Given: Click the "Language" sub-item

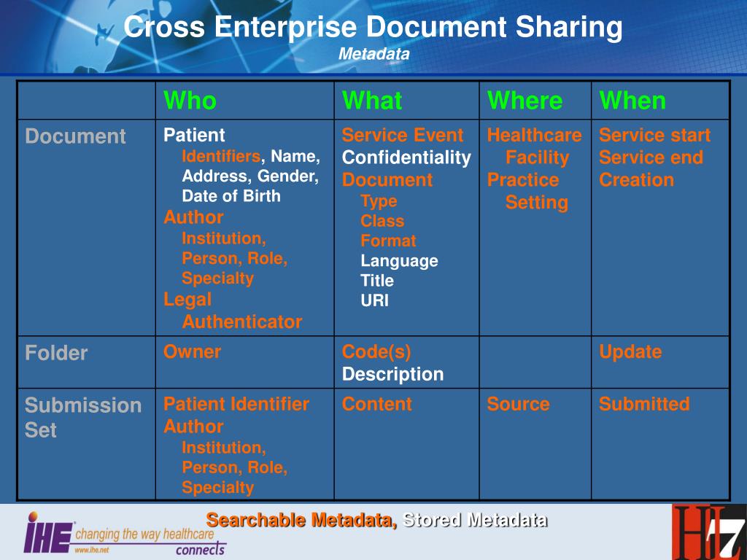Looking at the screenshot, I should click(399, 262).
